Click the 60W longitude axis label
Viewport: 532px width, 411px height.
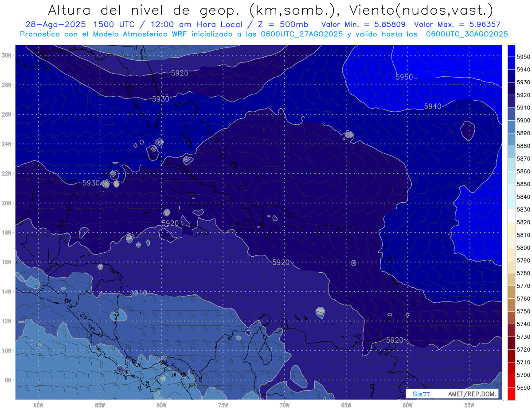pyautogui.click(x=408, y=405)
